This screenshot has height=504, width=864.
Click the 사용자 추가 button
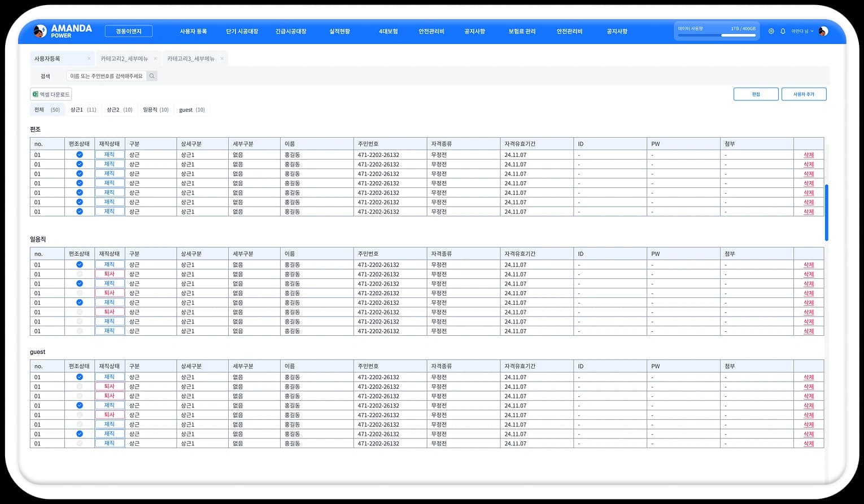804,94
